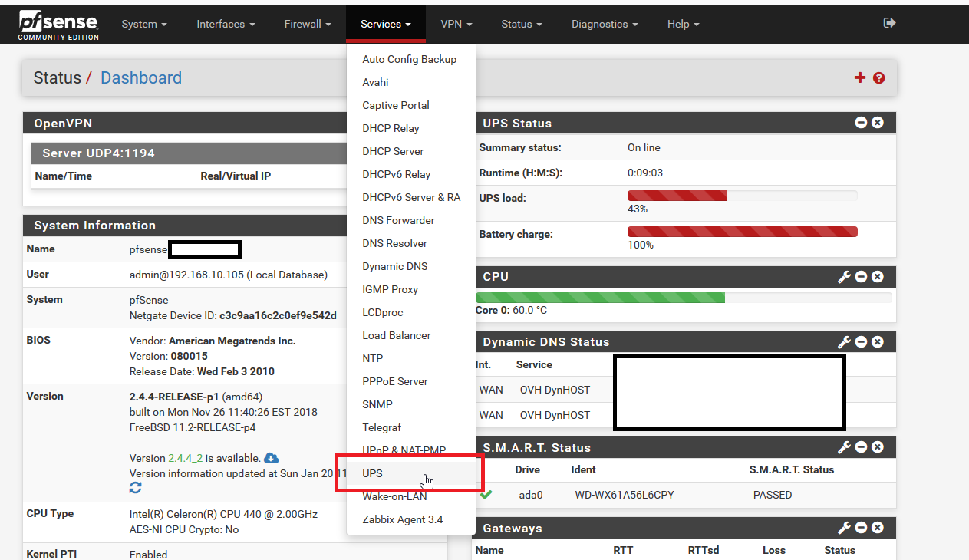Minimize the CPU widget
Image resolution: width=969 pixels, height=560 pixels.
tap(861, 277)
